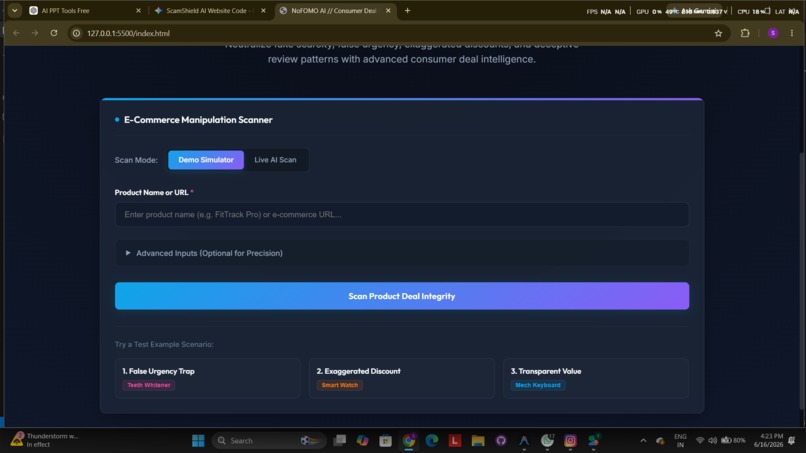Load the Exaggerated Discount example scenario
The width and height of the screenshot is (806, 453).
click(x=401, y=378)
